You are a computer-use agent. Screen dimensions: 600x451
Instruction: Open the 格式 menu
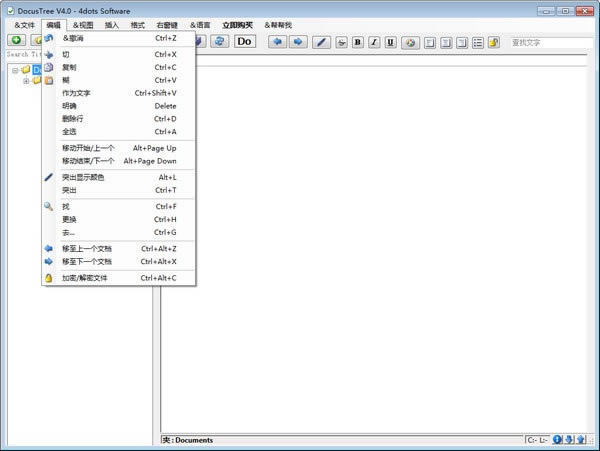(137, 25)
